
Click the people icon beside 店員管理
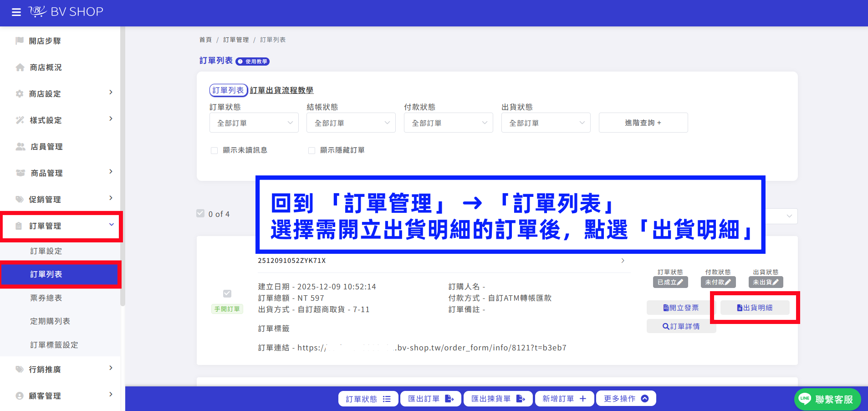tap(20, 147)
